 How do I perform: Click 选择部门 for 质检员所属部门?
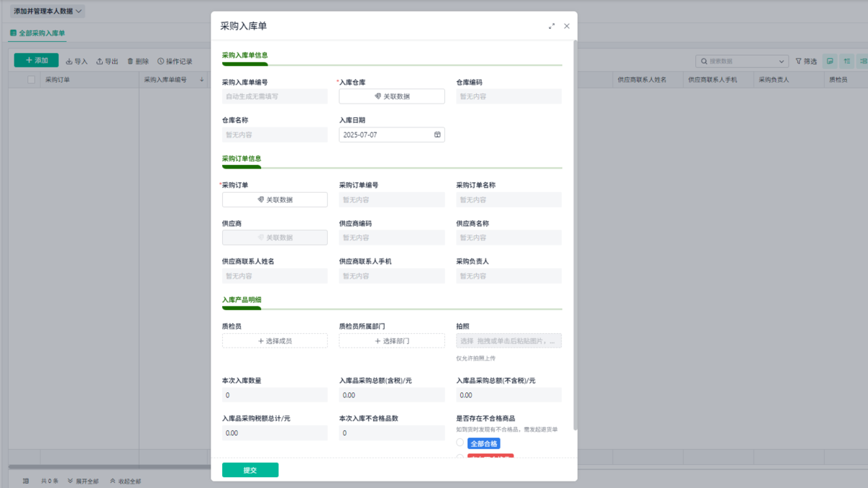pyautogui.click(x=391, y=340)
